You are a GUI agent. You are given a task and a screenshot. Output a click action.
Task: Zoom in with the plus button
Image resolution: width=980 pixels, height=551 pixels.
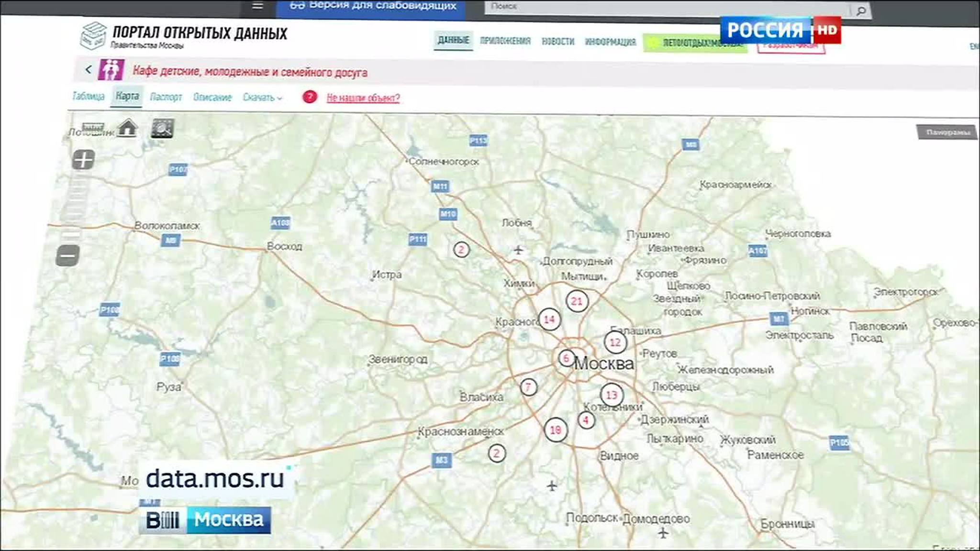tap(84, 159)
